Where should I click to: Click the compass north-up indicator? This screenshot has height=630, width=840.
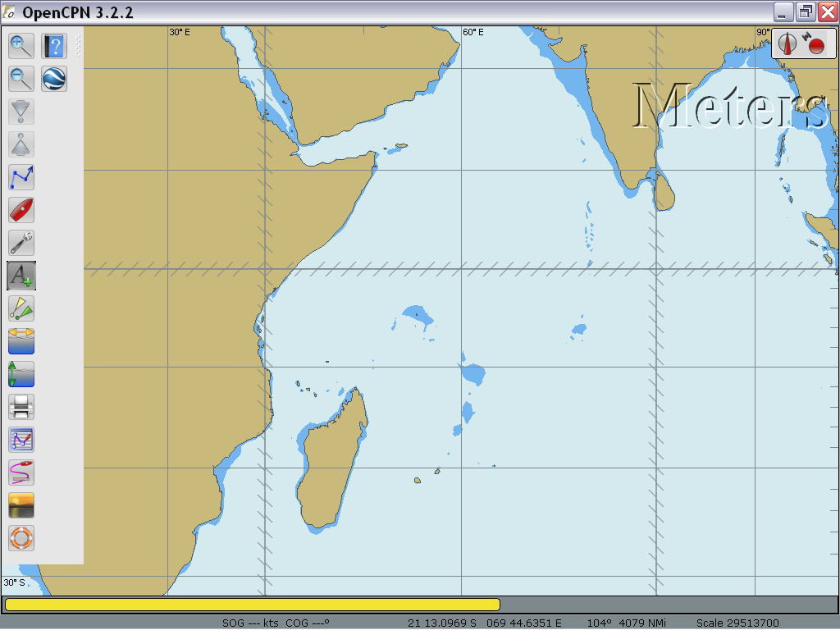(x=788, y=43)
